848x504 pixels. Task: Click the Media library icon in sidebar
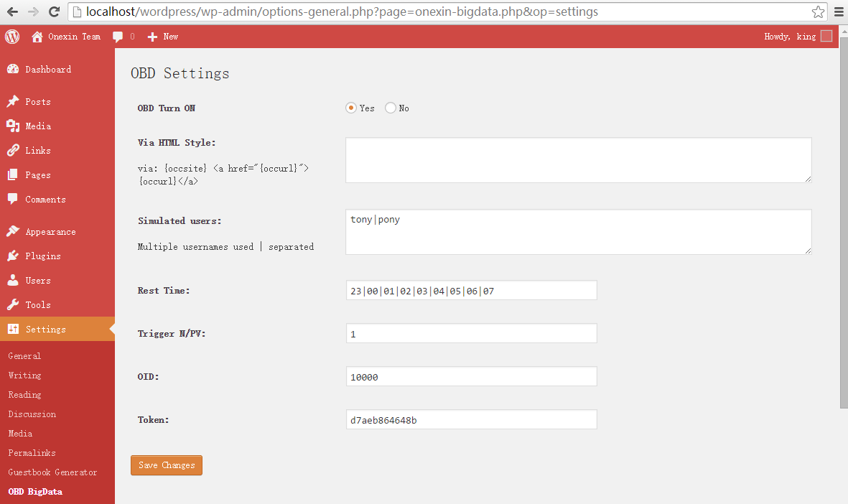pyautogui.click(x=13, y=126)
